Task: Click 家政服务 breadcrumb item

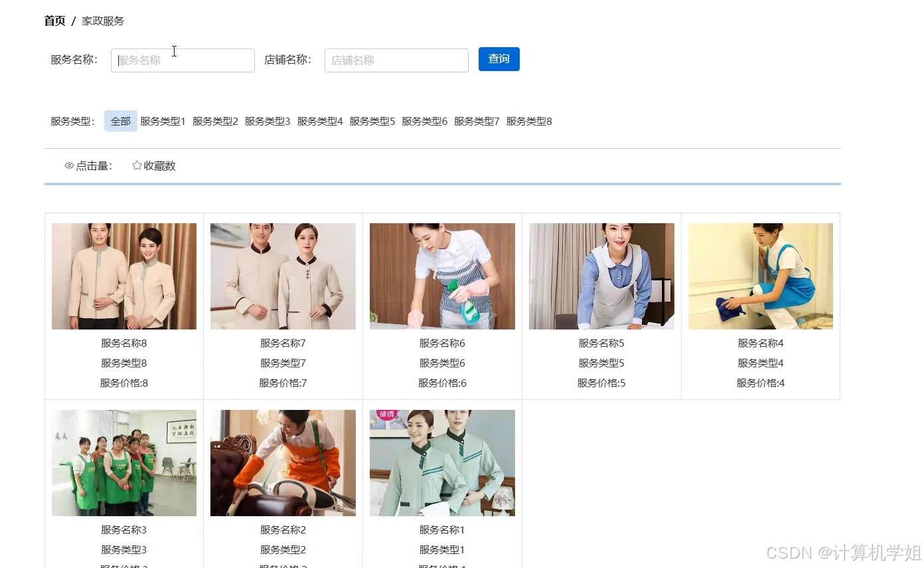Action: [x=103, y=21]
